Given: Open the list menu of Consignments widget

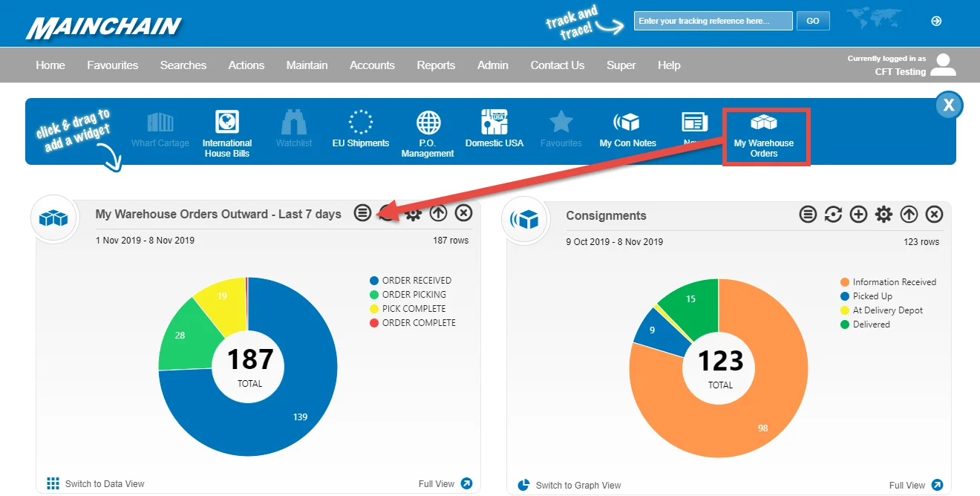Looking at the screenshot, I should click(808, 215).
